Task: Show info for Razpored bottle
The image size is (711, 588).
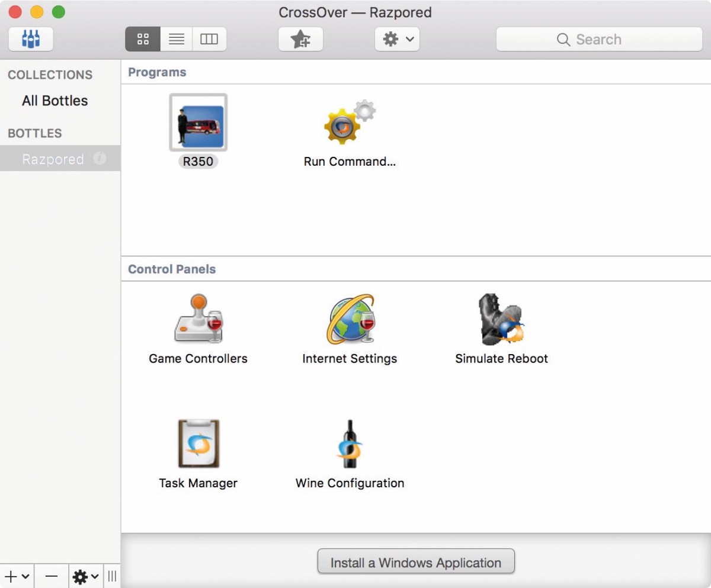Action: [100, 159]
